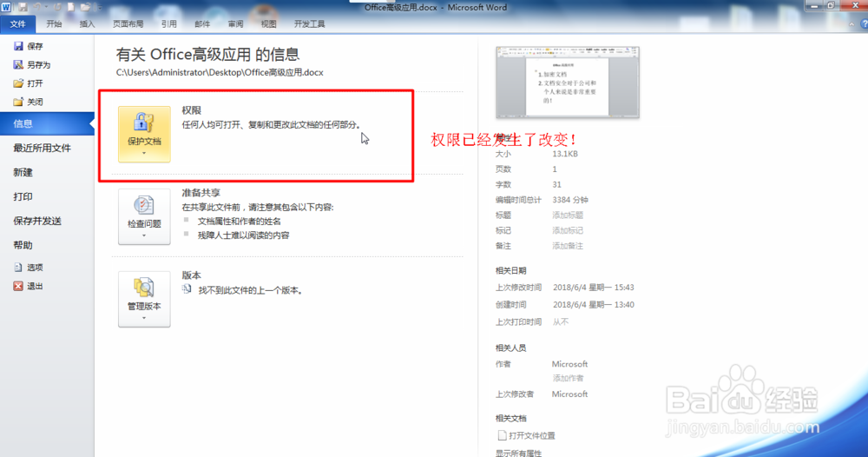Screen dimensions: 868x457
Task: Click the previous version document icon
Action: point(187,289)
